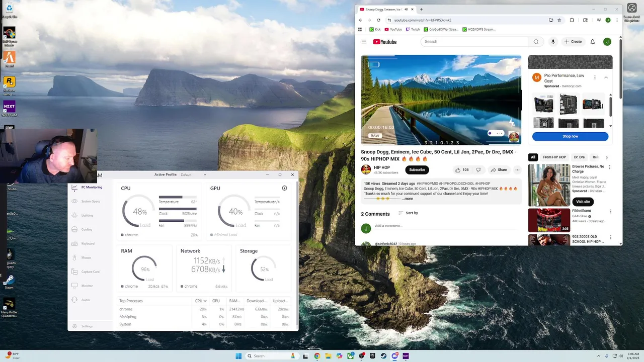The height and width of the screenshot is (362, 644).
Task: Open the Lighting section in CAM
Action: 83,215
